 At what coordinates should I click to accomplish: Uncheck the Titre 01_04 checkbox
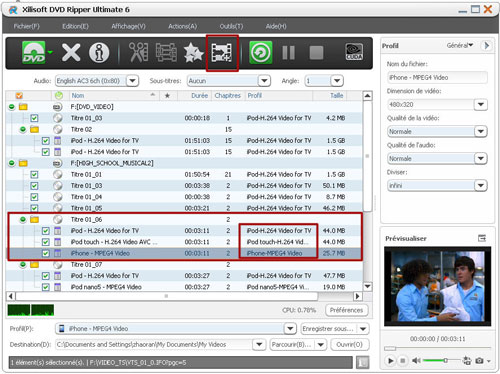pos(34,197)
